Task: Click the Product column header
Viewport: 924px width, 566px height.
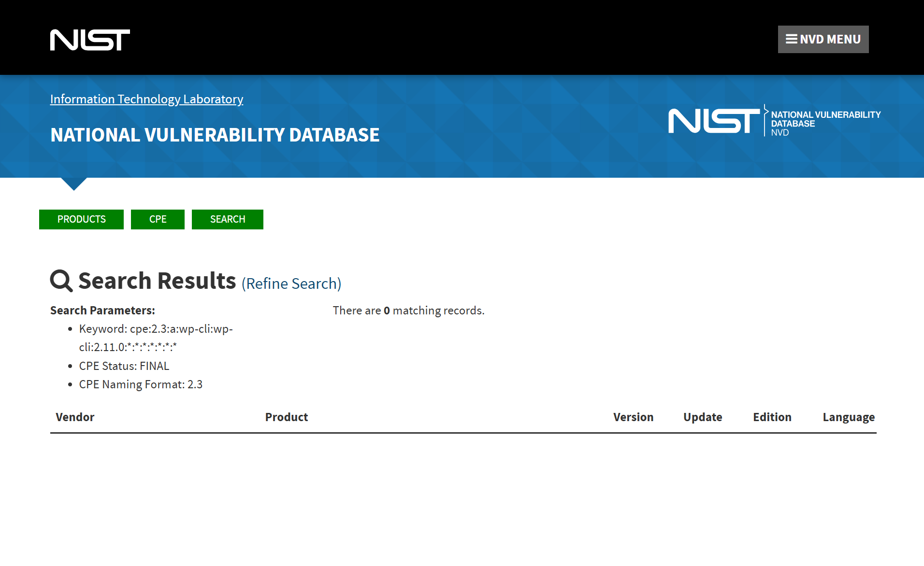Action: 286,417
